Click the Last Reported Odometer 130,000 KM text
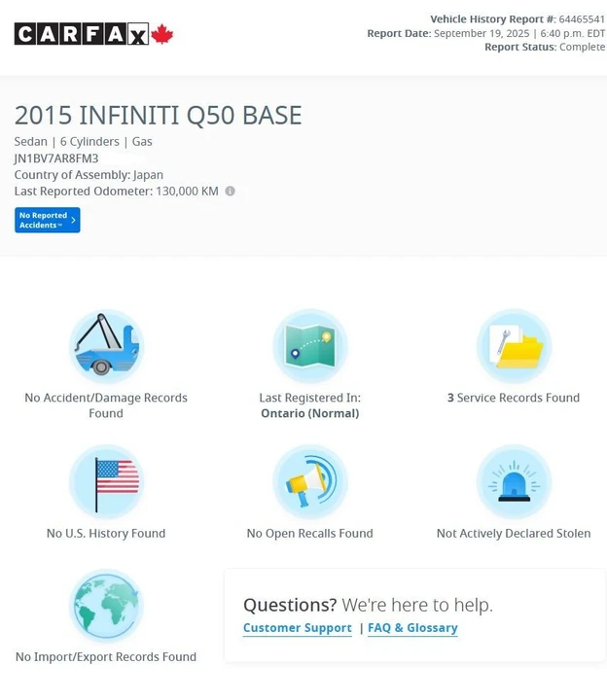Image resolution: width=607 pixels, height=700 pixels. pos(117,192)
